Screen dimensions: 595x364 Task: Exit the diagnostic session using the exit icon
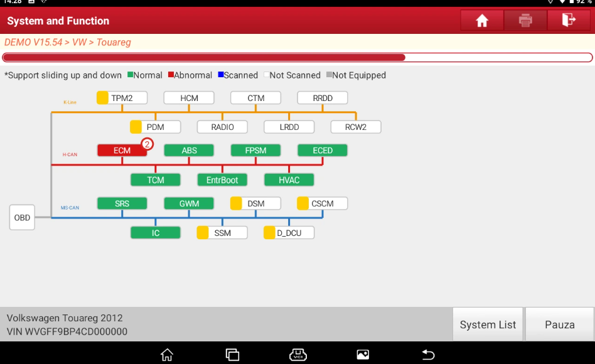click(569, 20)
